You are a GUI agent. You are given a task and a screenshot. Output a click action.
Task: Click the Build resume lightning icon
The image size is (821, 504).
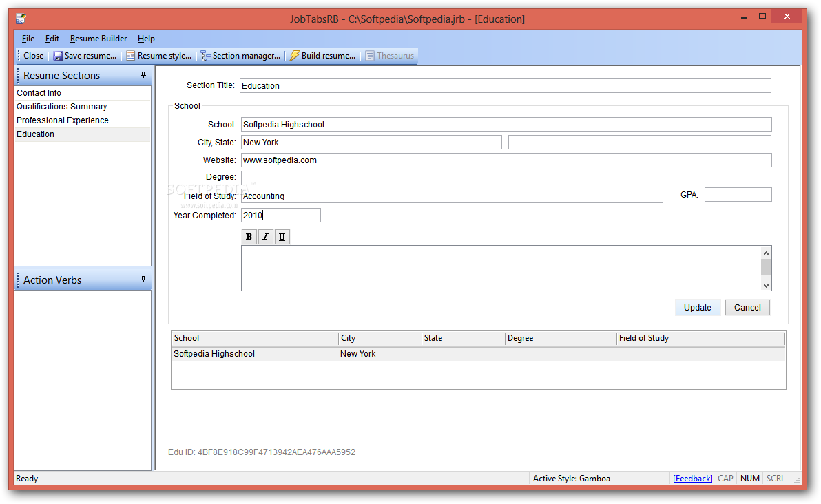pyautogui.click(x=295, y=56)
